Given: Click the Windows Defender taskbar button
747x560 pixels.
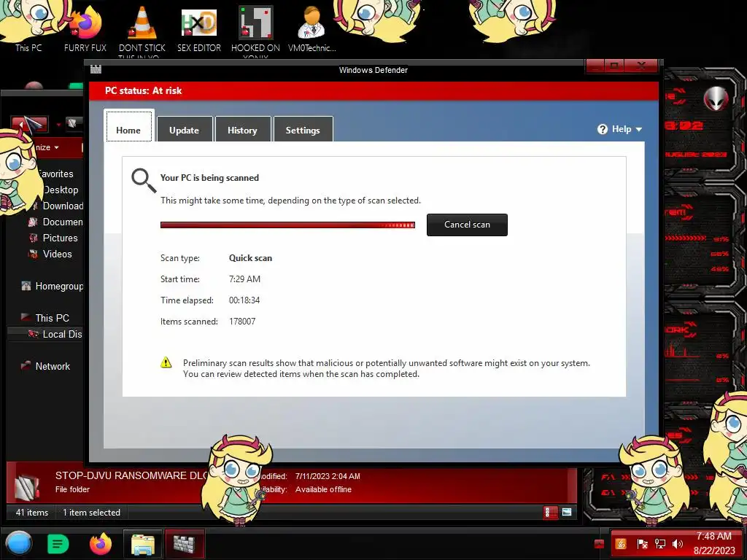Looking at the screenshot, I should point(185,544).
